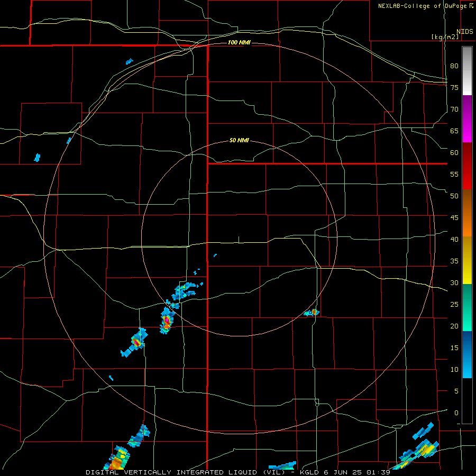Click the small isolated echo east-southeast inside the 50 NMI ring
This screenshot has width=476, height=476.
[312, 313]
